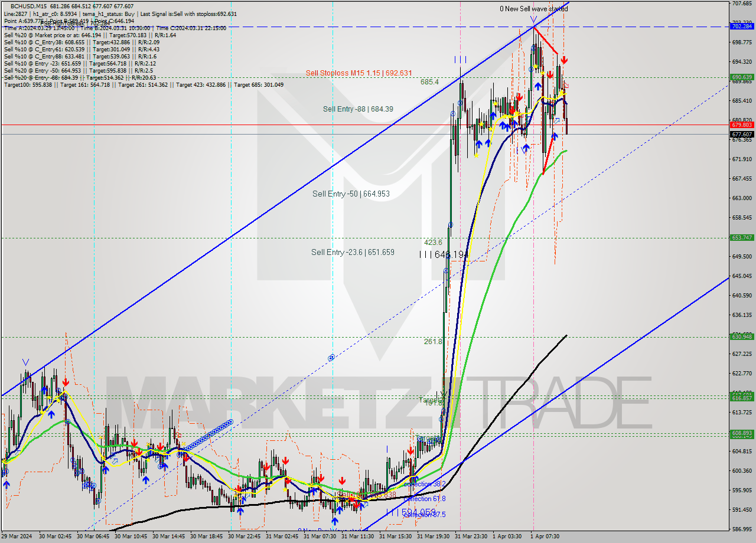756x543 pixels.
Task: Click the 'Sell Entry -50 | 664.953' label
Action: click(351, 194)
